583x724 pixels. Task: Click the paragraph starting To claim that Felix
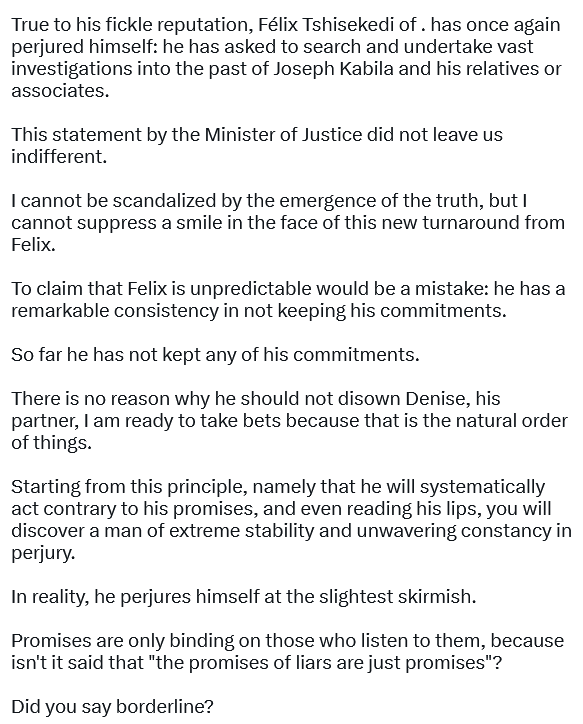[x=288, y=300]
